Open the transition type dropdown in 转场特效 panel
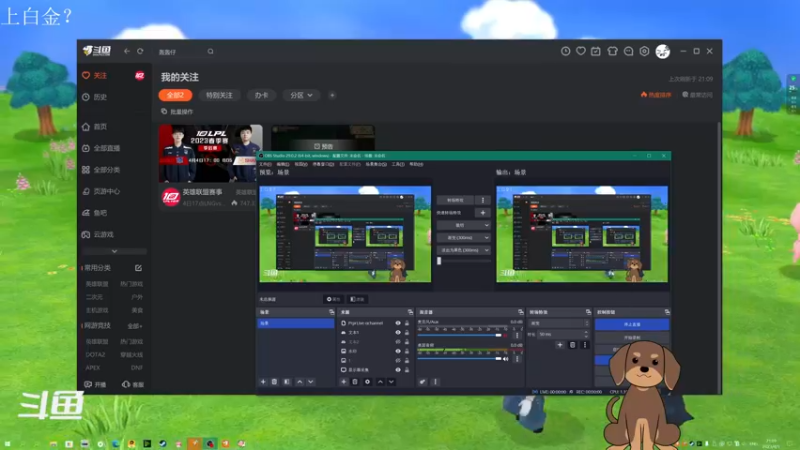 tap(559, 323)
